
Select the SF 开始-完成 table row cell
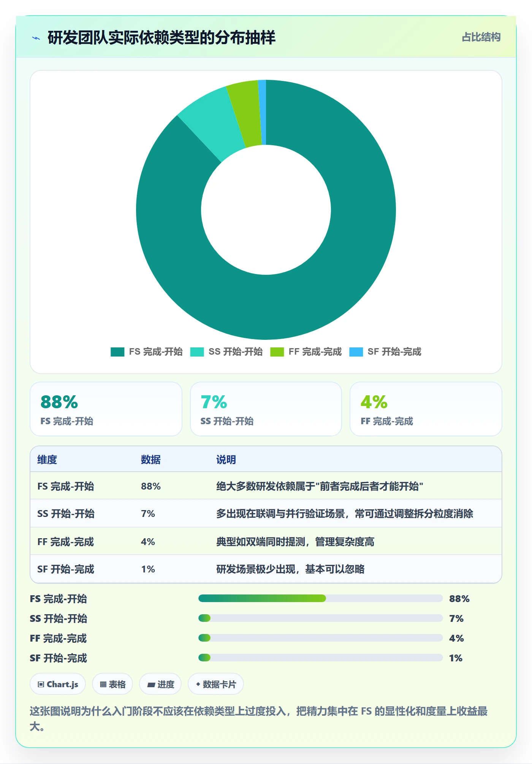point(66,569)
